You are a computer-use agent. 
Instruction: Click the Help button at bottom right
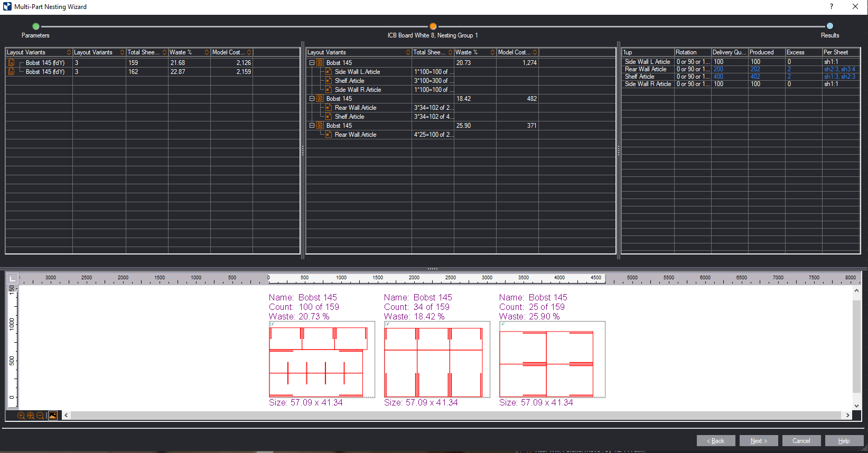coord(844,441)
